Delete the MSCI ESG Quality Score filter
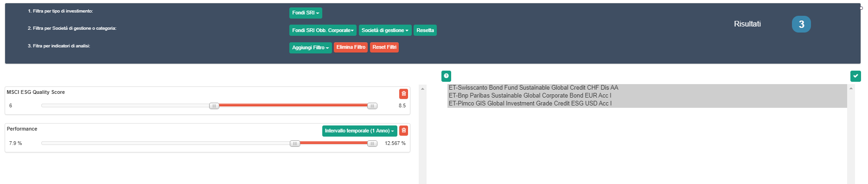The image size is (868, 184). [x=404, y=94]
